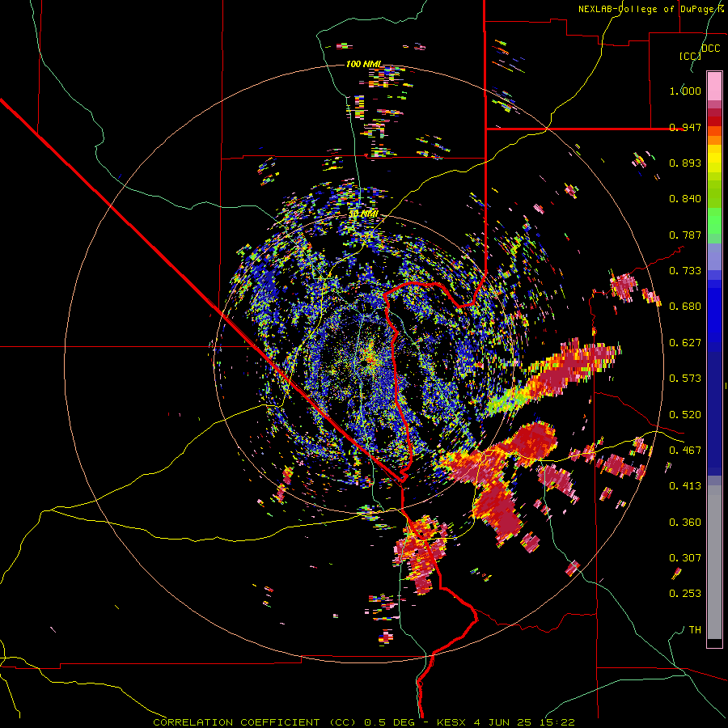Click the 0.787 color scale label
The height and width of the screenshot is (728, 728).
pos(685,235)
